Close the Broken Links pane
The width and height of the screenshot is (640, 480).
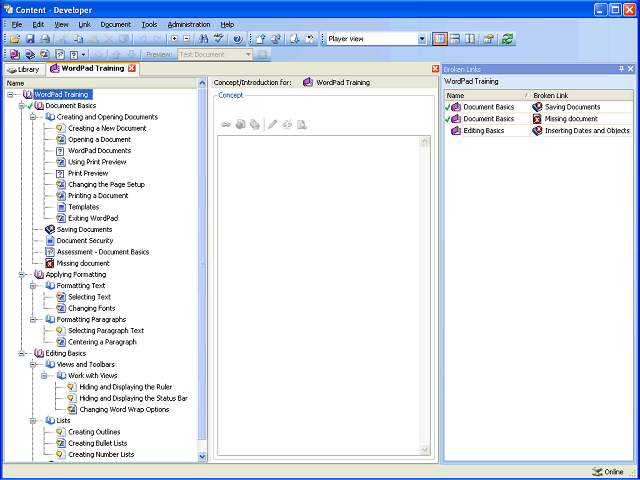631,69
